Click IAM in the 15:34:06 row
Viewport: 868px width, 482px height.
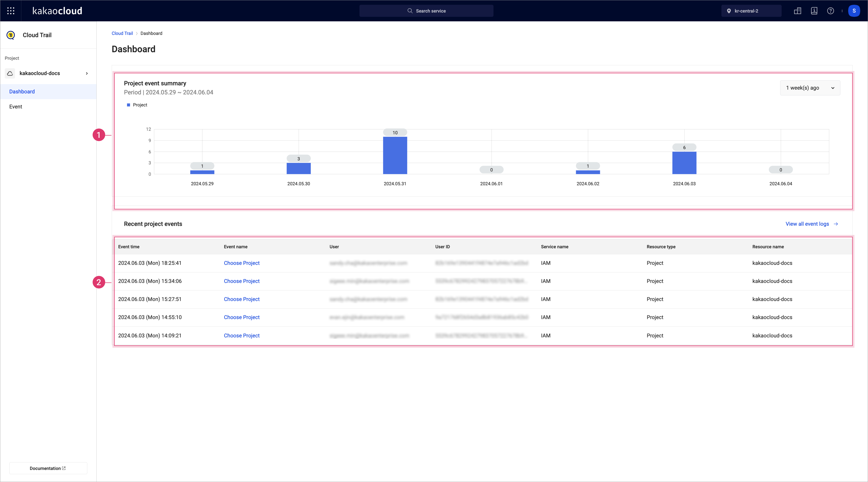tap(546, 281)
